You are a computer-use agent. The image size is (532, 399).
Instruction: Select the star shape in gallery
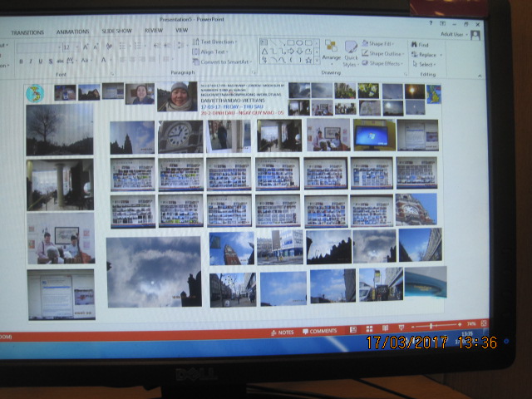point(308,61)
